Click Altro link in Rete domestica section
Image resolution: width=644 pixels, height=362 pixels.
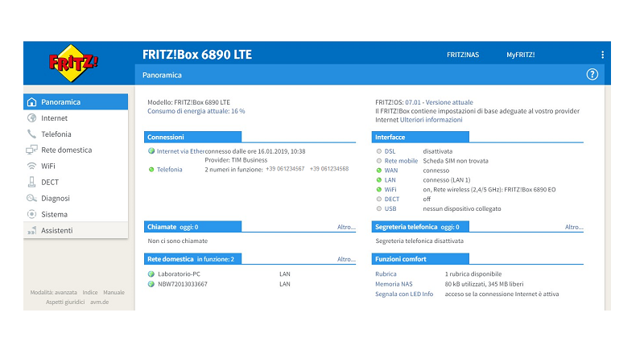[346, 259]
